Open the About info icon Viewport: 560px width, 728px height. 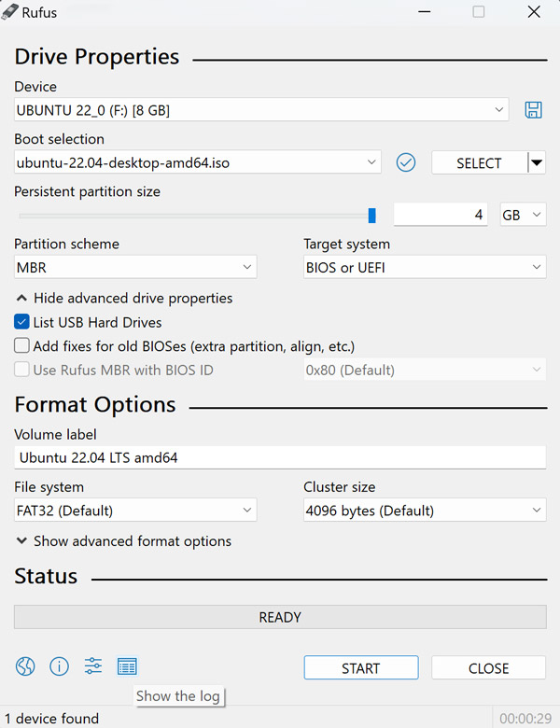[x=59, y=666]
